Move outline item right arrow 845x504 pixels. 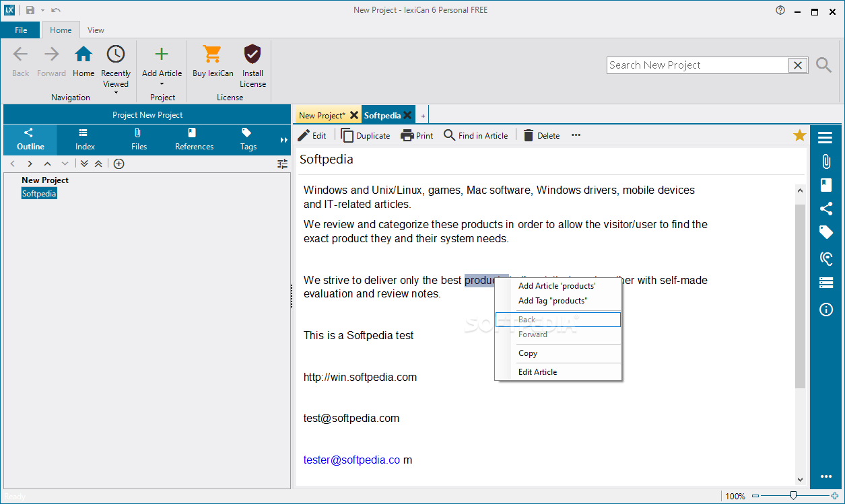30,164
